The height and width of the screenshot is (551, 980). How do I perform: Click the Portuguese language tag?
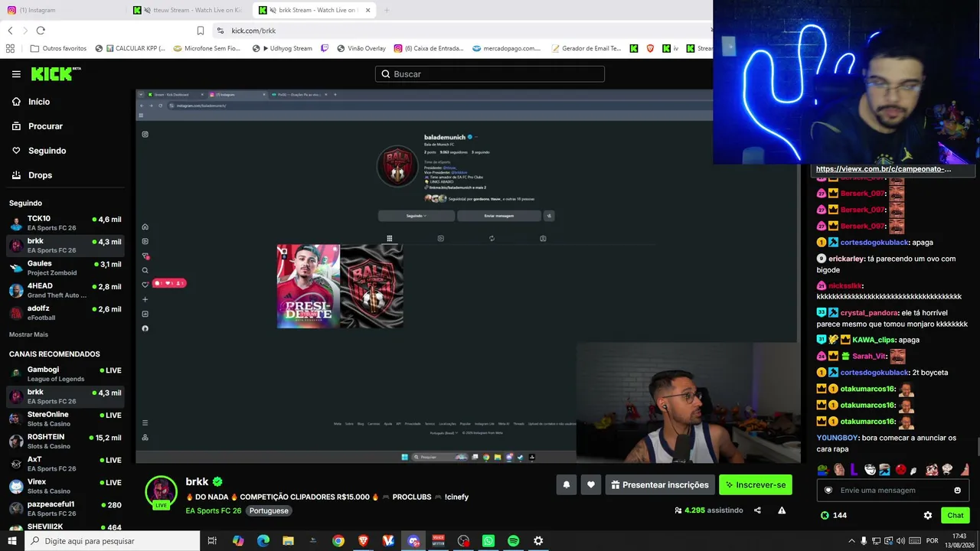point(269,510)
